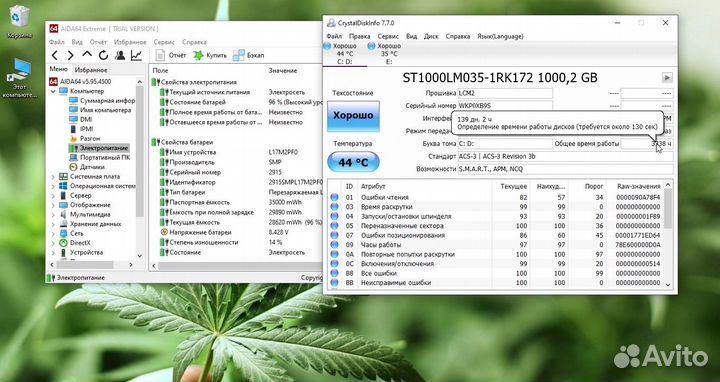
Task: Click the AIDA64 up-level arrow icon
Action: tap(87, 55)
